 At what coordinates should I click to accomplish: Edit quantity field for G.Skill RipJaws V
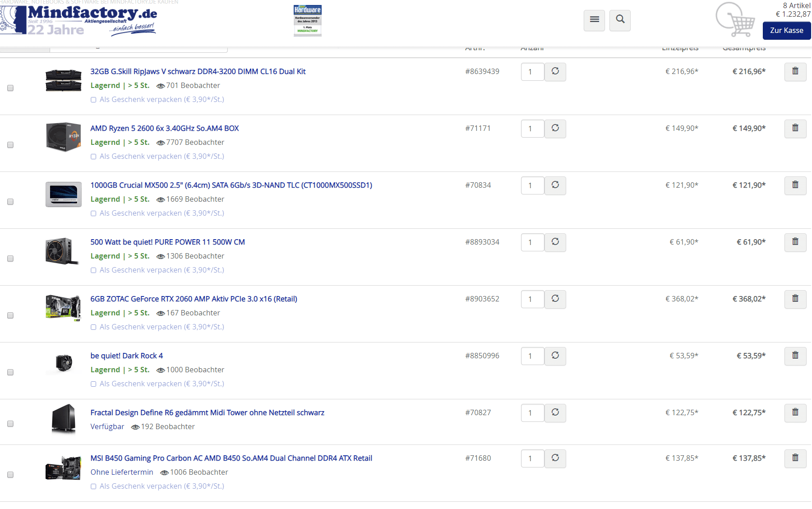532,72
